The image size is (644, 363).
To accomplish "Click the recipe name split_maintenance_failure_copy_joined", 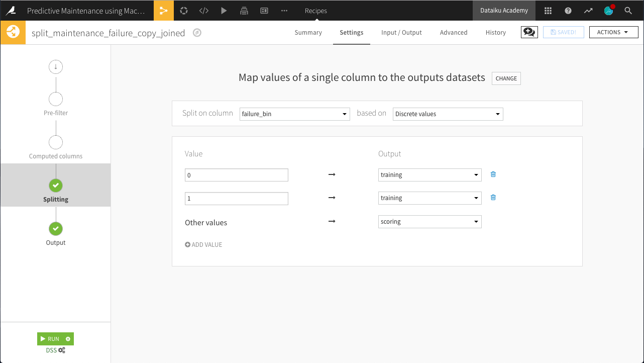I will click(108, 33).
